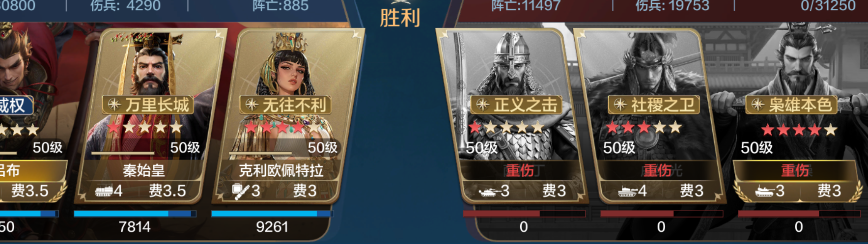Click the 吕布 general name label
868x244 pixels.
point(9,170)
